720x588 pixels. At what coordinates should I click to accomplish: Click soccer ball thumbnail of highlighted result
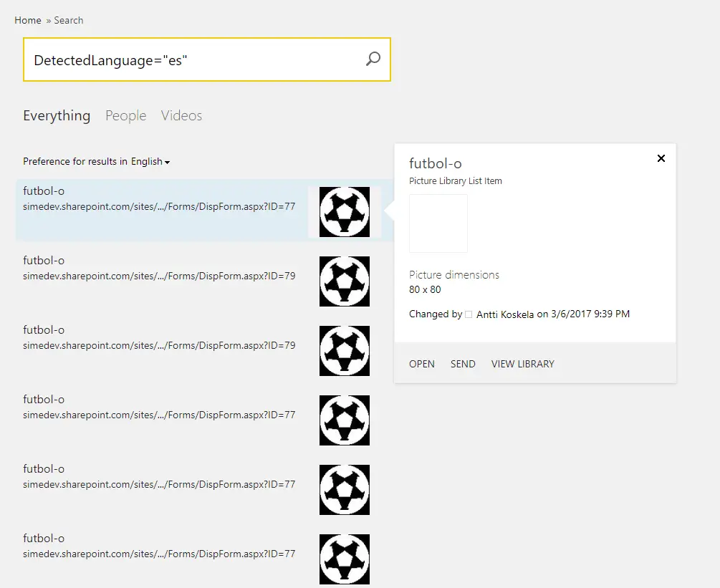[345, 212]
